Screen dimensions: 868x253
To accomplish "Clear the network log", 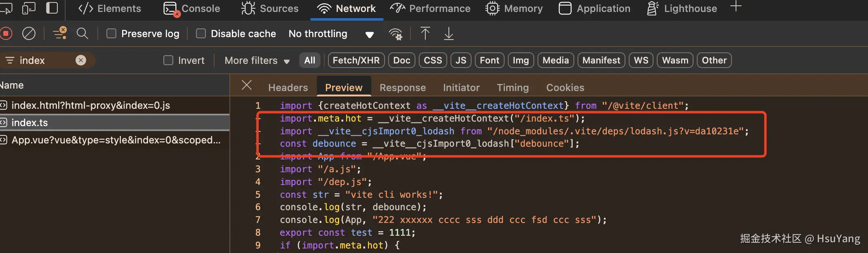I will click(x=28, y=33).
